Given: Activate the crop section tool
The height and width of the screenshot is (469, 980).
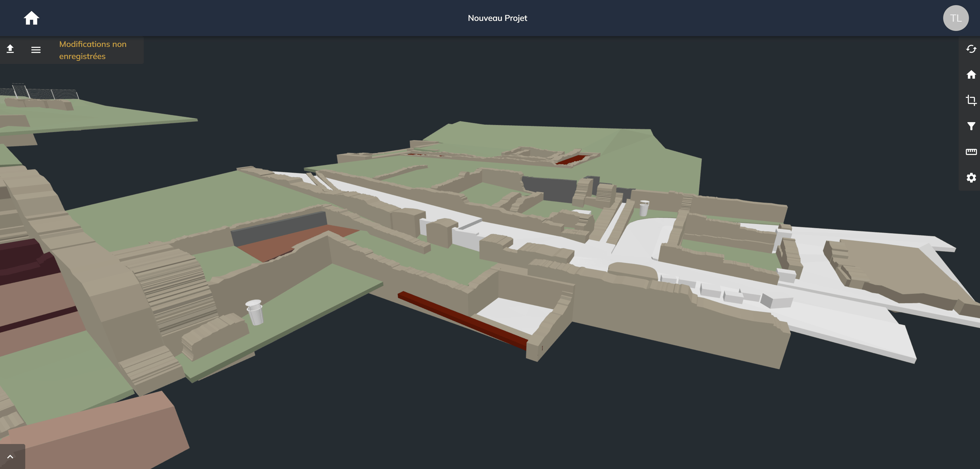Looking at the screenshot, I should (971, 100).
